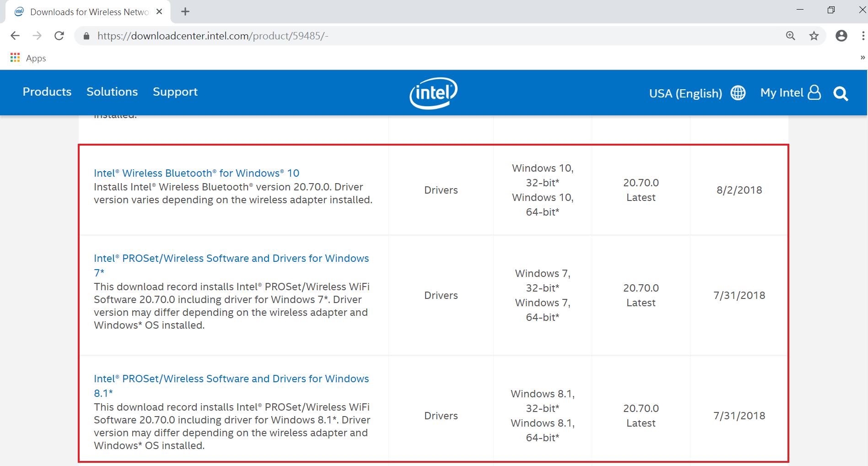Open My Intel sign-in
Viewport: 868px width, 466px height.
point(782,93)
